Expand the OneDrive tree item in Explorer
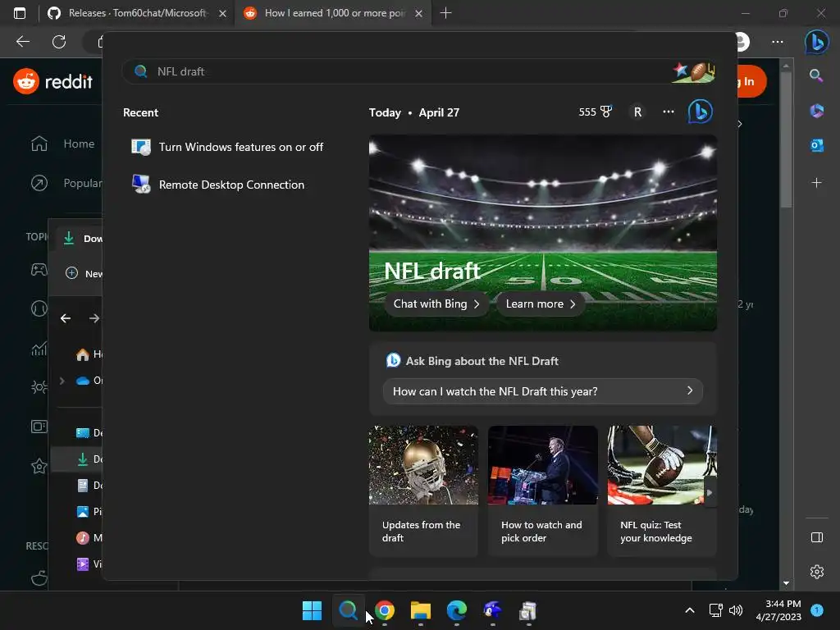The height and width of the screenshot is (630, 840). coord(62,381)
